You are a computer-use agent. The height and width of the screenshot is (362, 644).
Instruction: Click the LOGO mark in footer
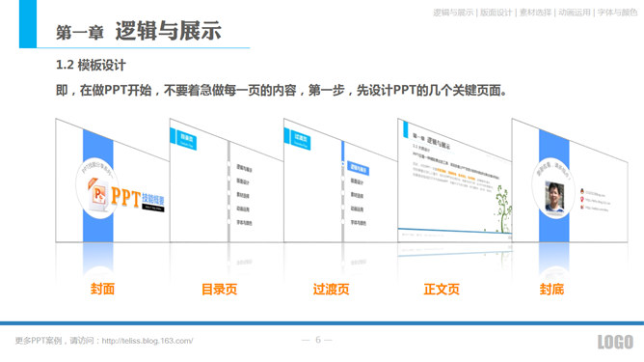[x=615, y=342]
